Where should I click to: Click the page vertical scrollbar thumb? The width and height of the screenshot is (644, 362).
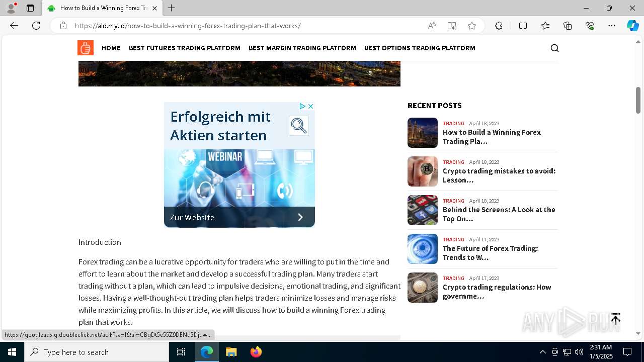pyautogui.click(x=638, y=100)
